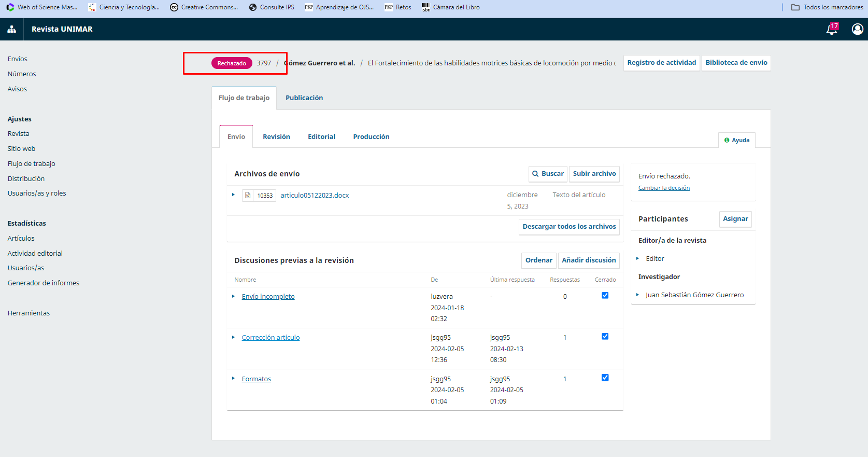Open the Cámara del Libro bookmark
The width and height of the screenshot is (868, 457).
point(450,7)
